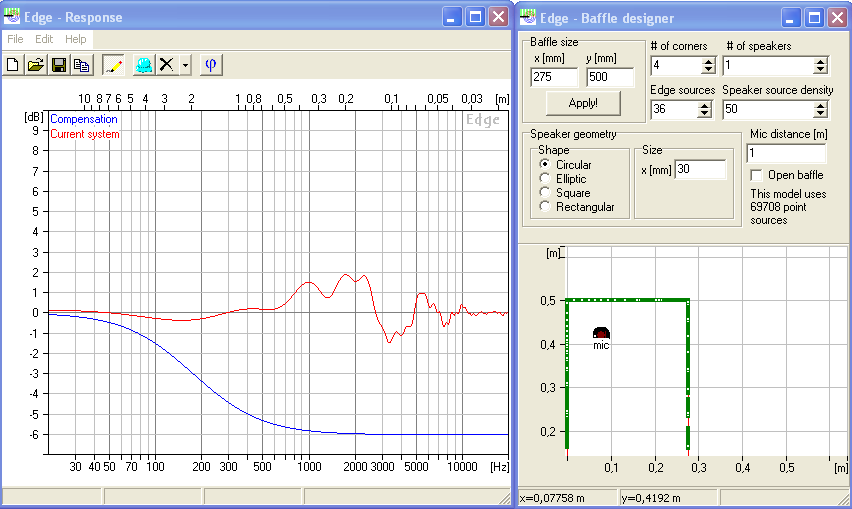Click the blue phi phase icon
The height and width of the screenshot is (509, 852).
tap(211, 65)
